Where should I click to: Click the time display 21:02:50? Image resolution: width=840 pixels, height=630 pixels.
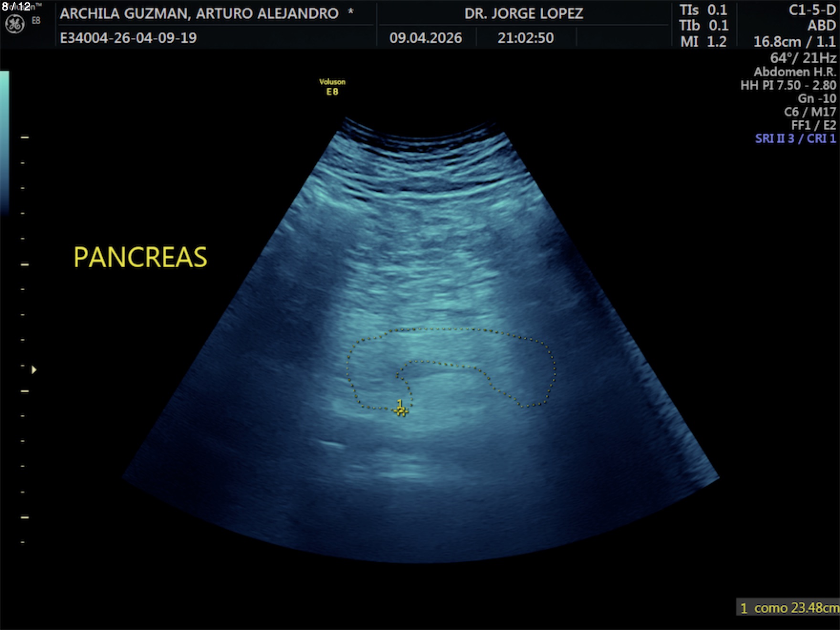point(525,38)
